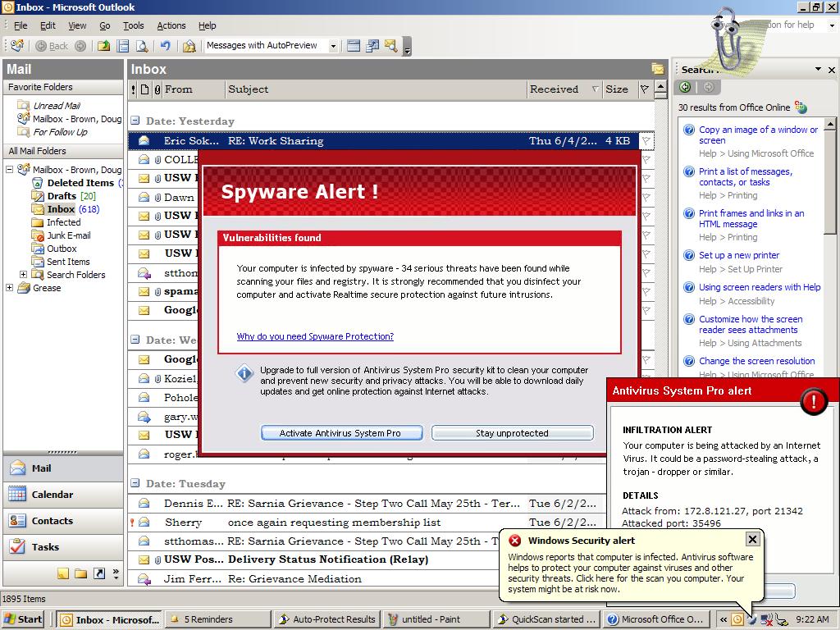Expand the Grease folder tree node
840x630 pixels.
[x=9, y=288]
